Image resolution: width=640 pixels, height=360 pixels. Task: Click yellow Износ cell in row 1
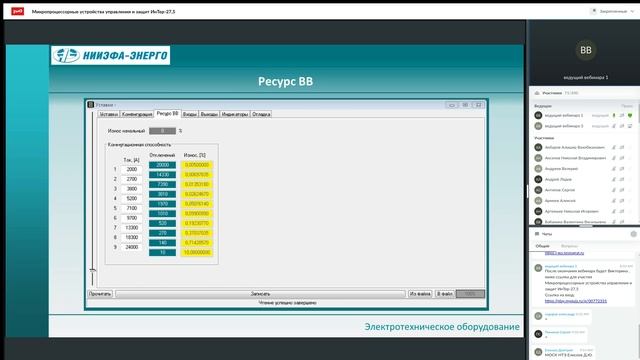pos(197,165)
